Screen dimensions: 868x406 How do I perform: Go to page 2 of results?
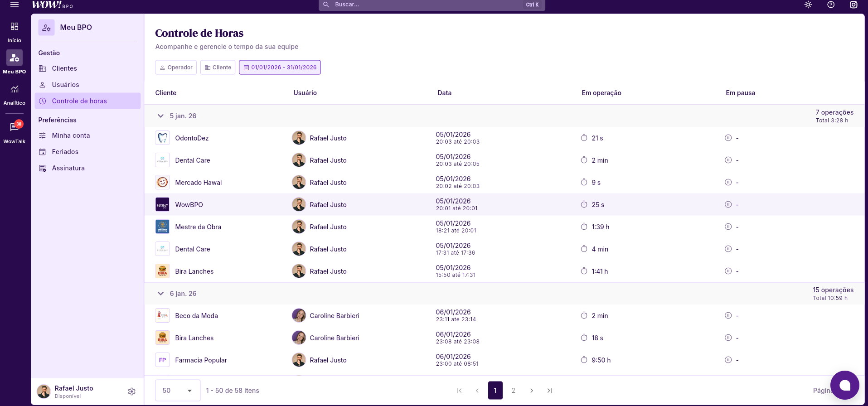[513, 391]
